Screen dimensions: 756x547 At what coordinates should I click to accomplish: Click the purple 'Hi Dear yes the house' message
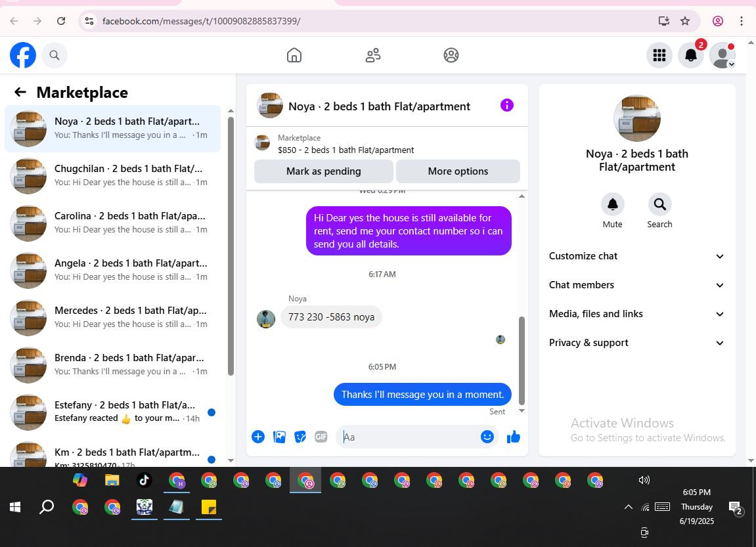coord(409,231)
